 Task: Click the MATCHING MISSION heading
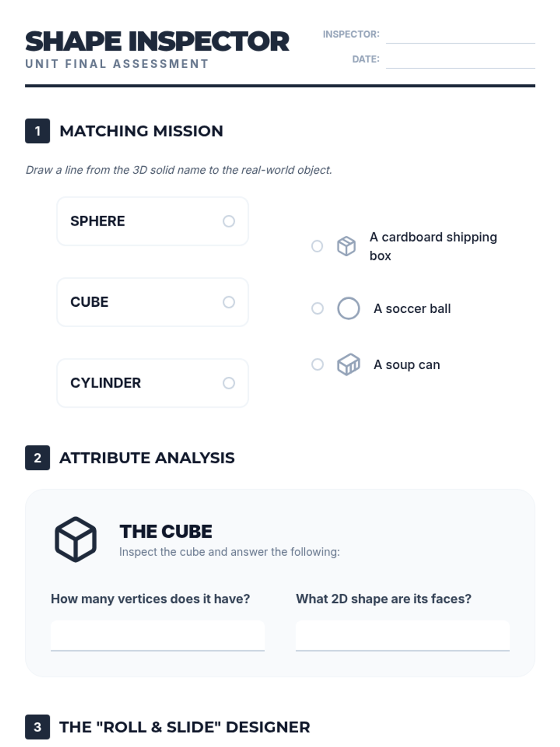click(141, 131)
